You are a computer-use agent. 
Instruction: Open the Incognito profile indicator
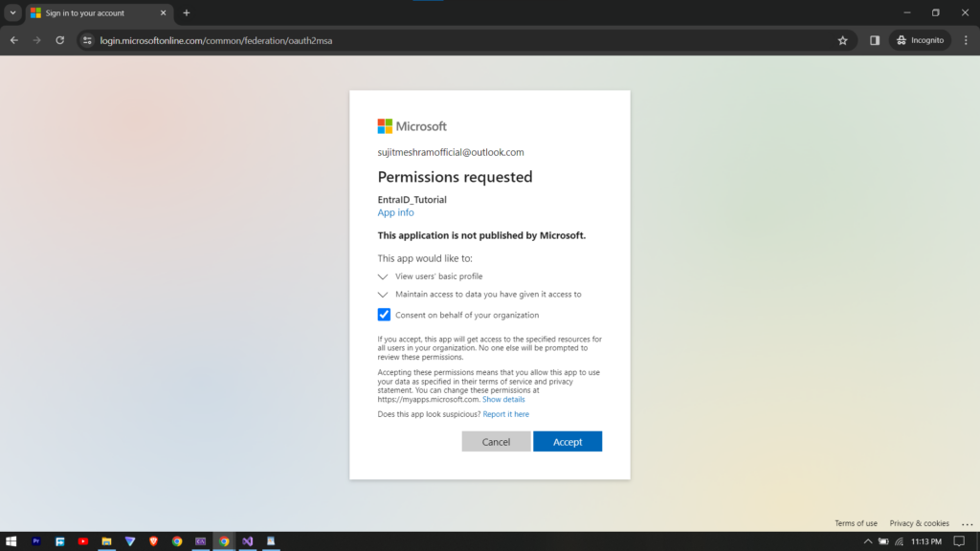pyautogui.click(x=920, y=40)
